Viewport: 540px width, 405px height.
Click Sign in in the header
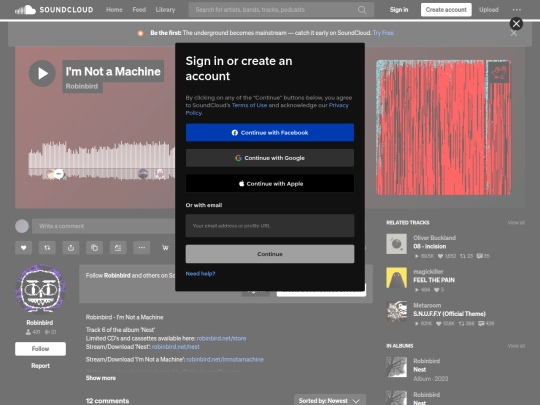[399, 10]
